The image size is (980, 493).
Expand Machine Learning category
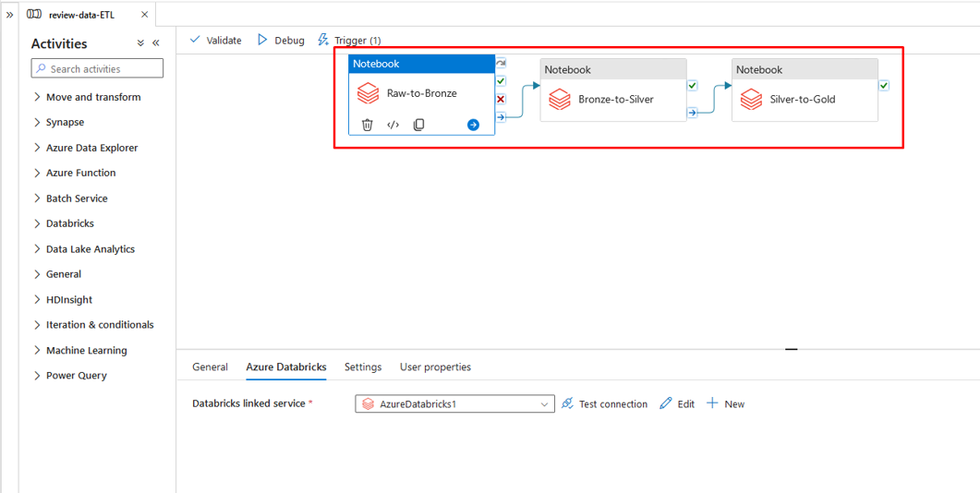pos(80,351)
